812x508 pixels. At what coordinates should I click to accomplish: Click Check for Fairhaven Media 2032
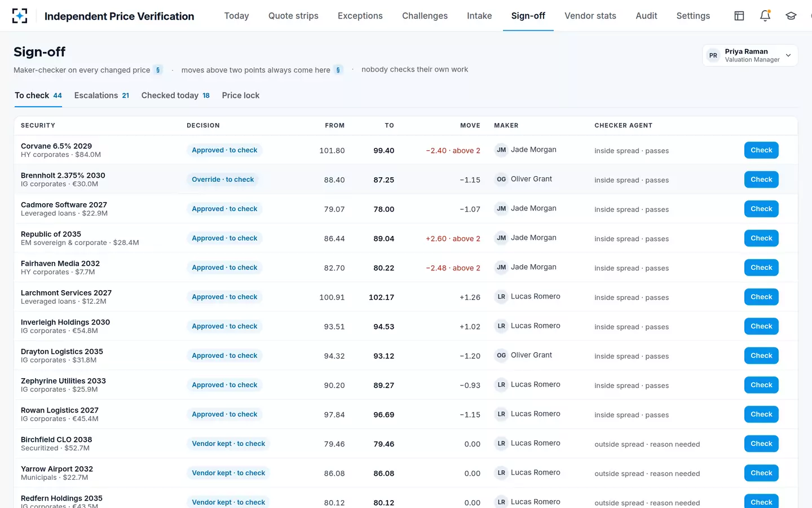(761, 268)
